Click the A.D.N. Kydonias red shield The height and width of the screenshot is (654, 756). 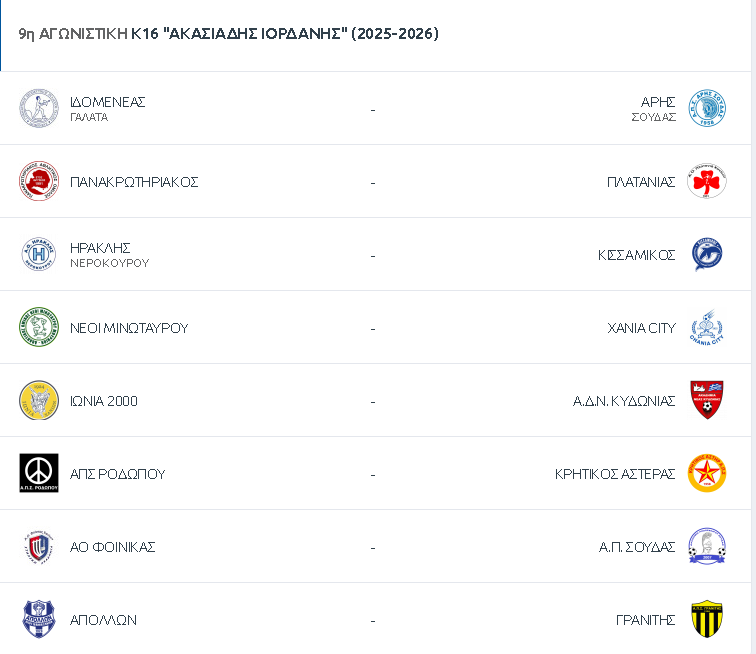click(707, 401)
